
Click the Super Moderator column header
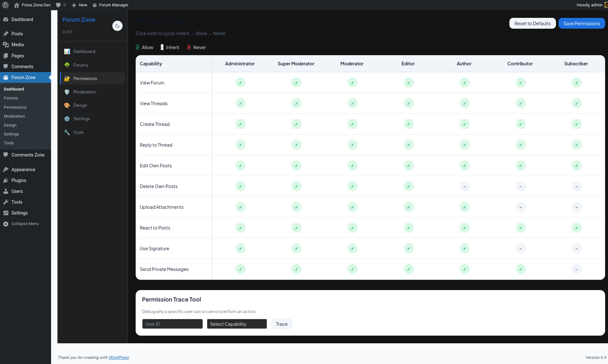pos(296,64)
